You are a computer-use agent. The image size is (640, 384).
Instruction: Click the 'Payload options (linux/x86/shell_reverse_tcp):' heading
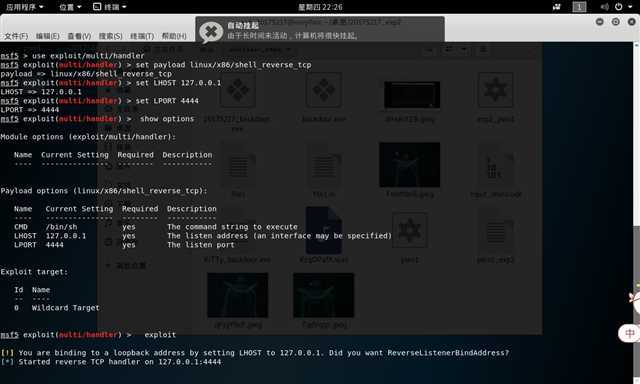pos(104,191)
